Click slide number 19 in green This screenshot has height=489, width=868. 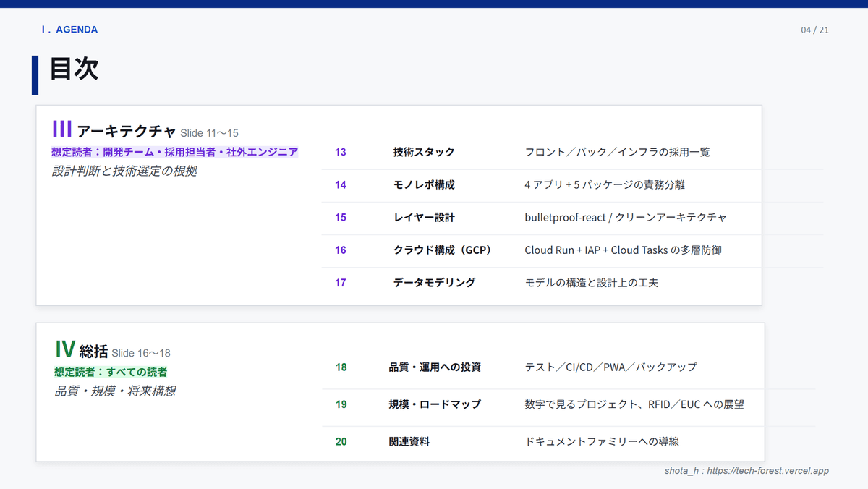tap(341, 404)
